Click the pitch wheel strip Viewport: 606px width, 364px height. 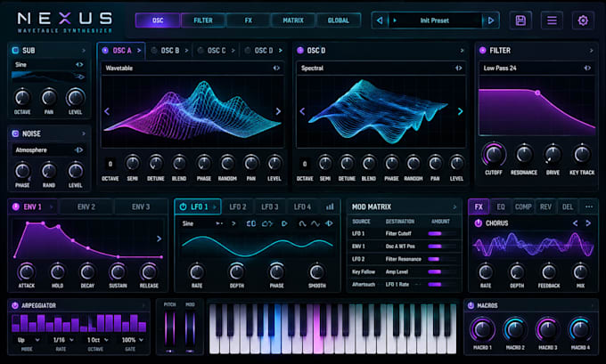[x=169, y=328]
